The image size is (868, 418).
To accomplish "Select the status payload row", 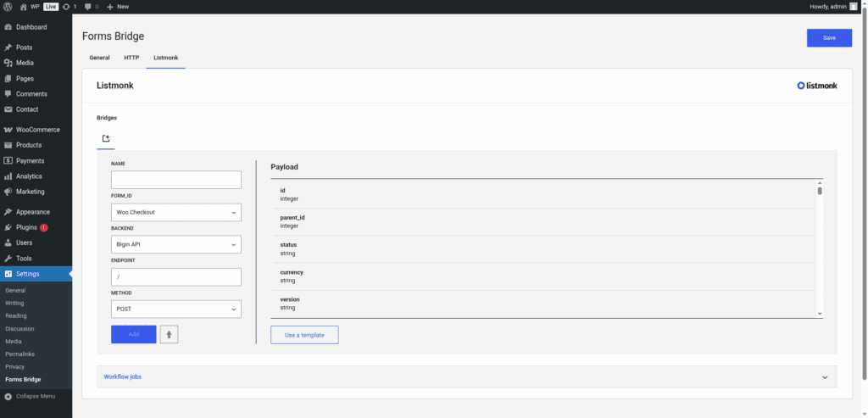I will (542, 249).
